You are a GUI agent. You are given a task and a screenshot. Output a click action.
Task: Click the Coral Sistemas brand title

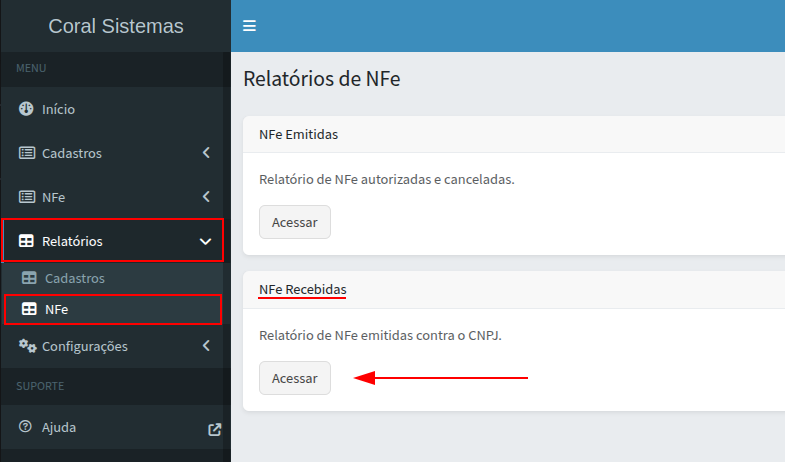(115, 26)
